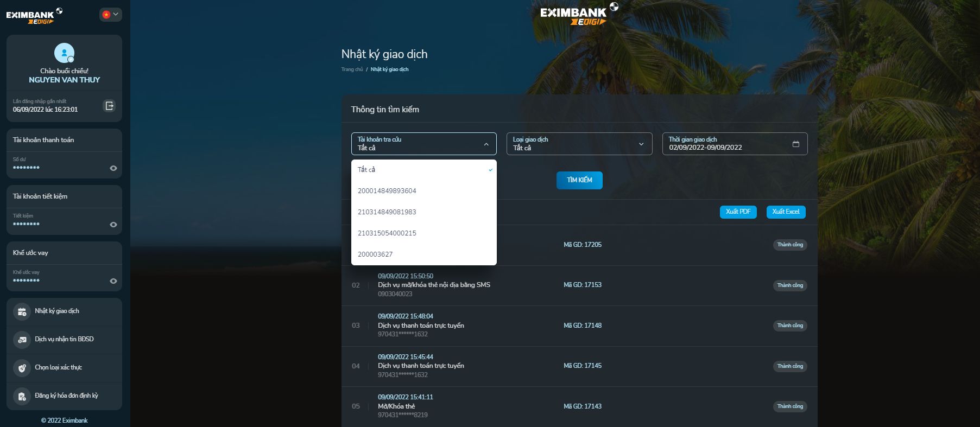Toggle visibility of Khế ước vay amount
This screenshot has width=980, height=427.
tap(113, 281)
